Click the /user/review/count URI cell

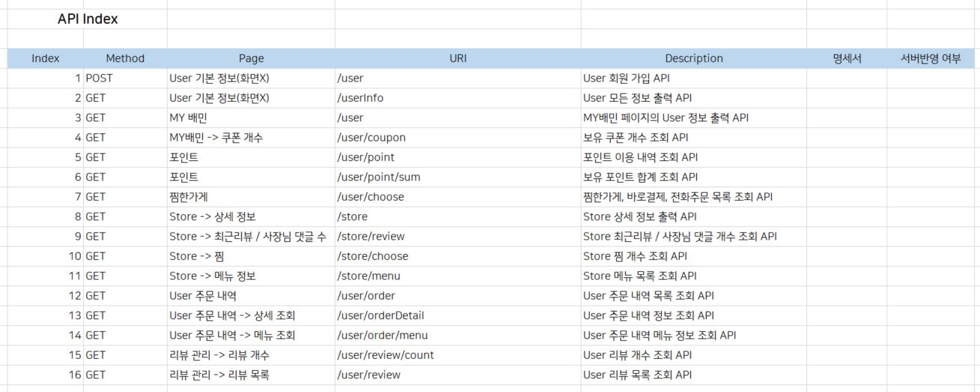385,355
